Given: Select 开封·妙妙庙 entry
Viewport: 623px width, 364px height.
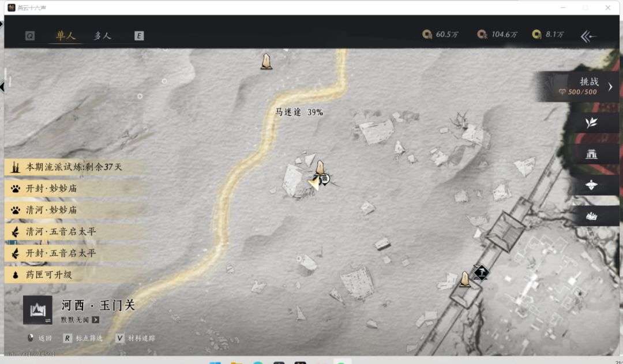Looking at the screenshot, I should click(x=74, y=189).
